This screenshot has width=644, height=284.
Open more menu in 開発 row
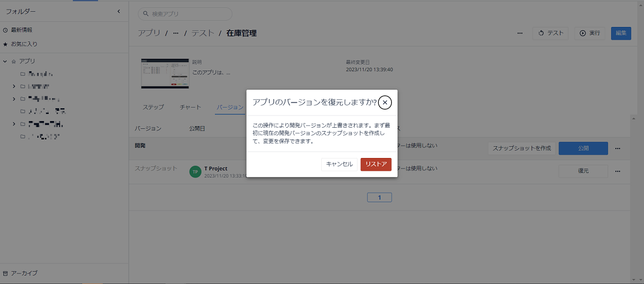tap(617, 148)
